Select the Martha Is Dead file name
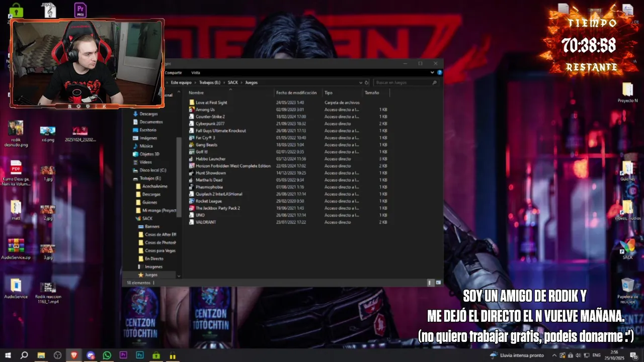This screenshot has height=362, width=644. pos(209,180)
